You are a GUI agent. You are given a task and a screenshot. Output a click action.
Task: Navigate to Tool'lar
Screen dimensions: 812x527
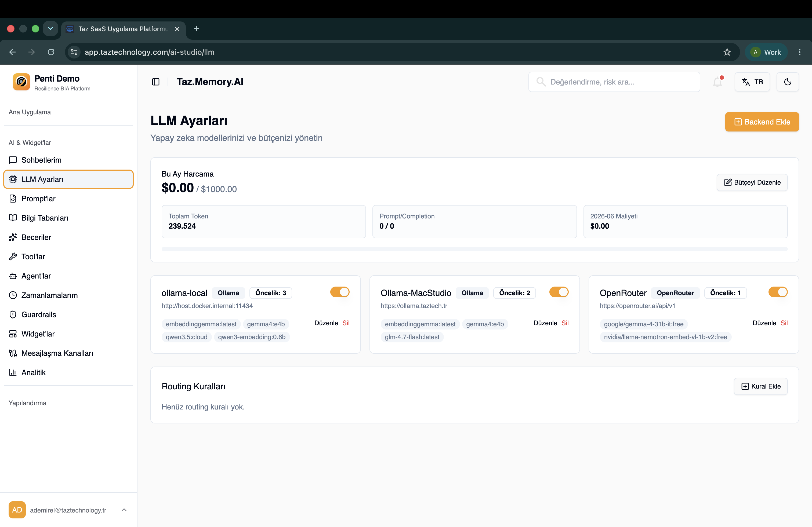click(x=68, y=257)
